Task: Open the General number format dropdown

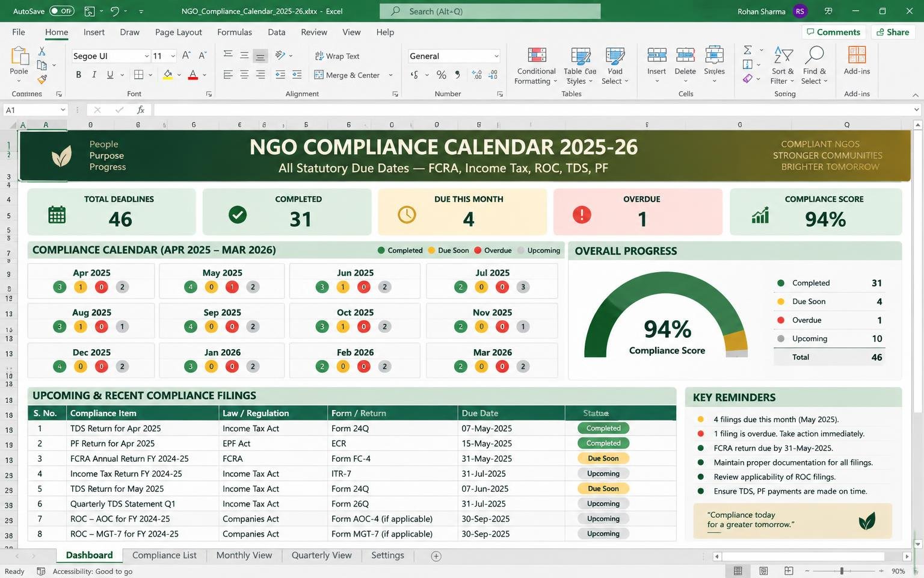Action: [496, 56]
